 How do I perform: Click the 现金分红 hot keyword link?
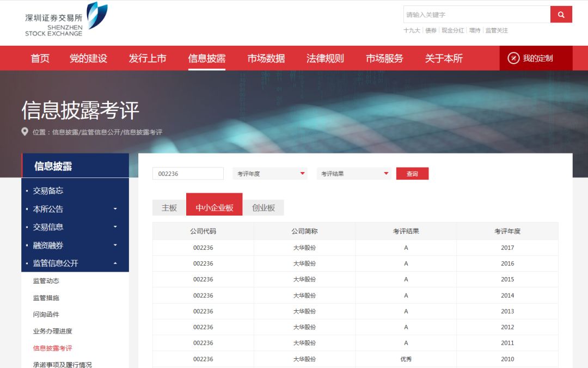(x=452, y=30)
